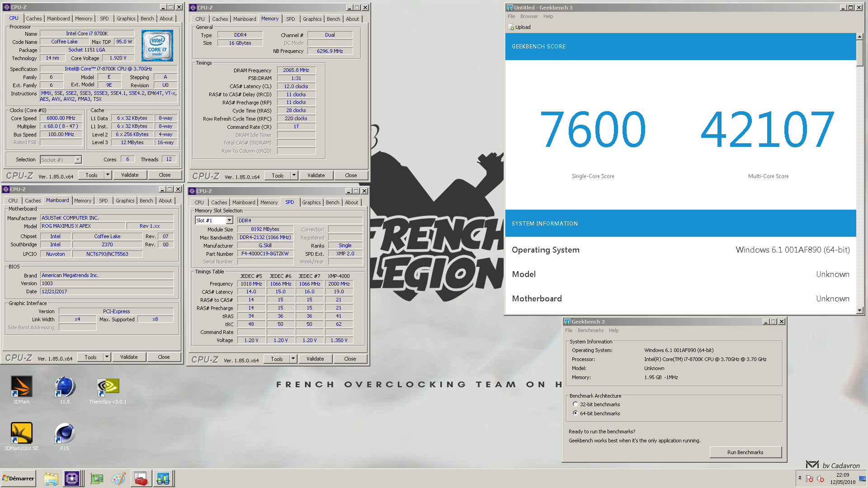The image size is (868, 488).
Task: Click the Upload icon in Geekbench results
Action: [x=511, y=27]
